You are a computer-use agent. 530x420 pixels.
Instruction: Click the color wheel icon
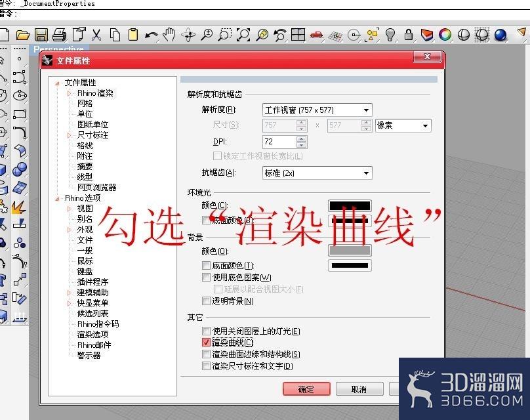[x=445, y=35]
